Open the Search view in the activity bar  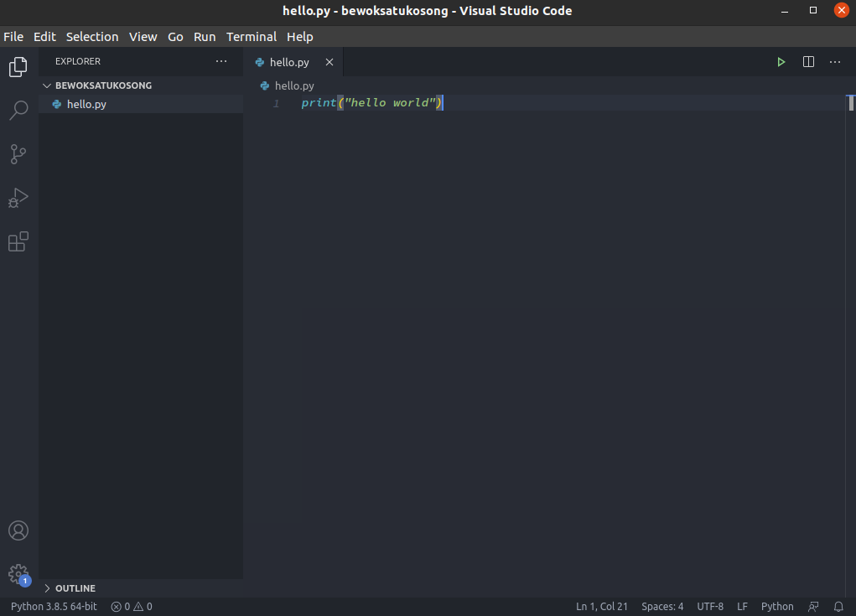18,110
